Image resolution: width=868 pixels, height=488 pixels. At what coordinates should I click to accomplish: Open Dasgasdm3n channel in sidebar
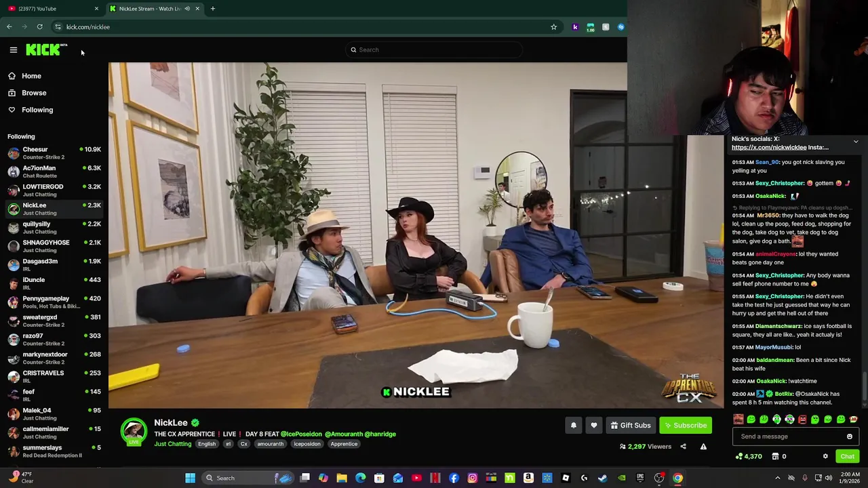click(x=54, y=265)
